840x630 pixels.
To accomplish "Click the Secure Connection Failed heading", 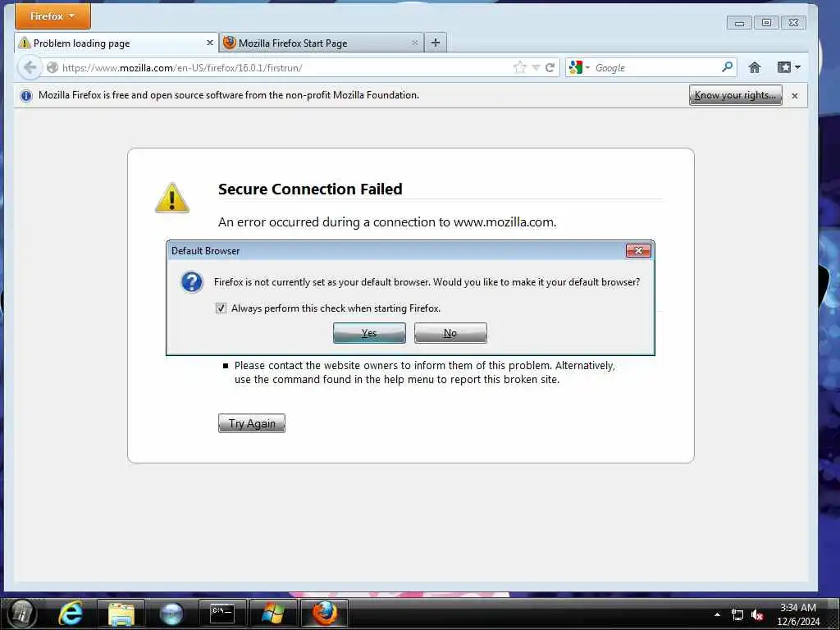I will 310,189.
